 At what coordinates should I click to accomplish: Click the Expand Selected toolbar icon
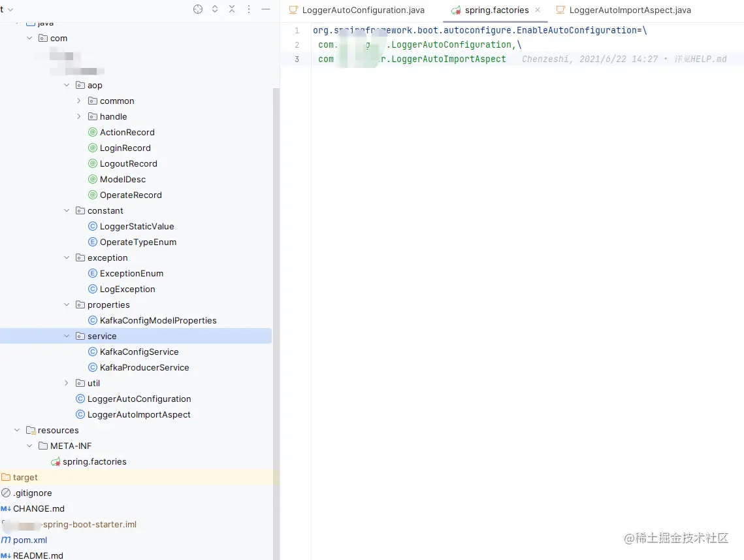[215, 9]
